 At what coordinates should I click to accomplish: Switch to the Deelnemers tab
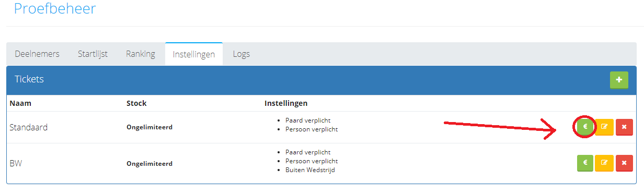pyautogui.click(x=37, y=54)
